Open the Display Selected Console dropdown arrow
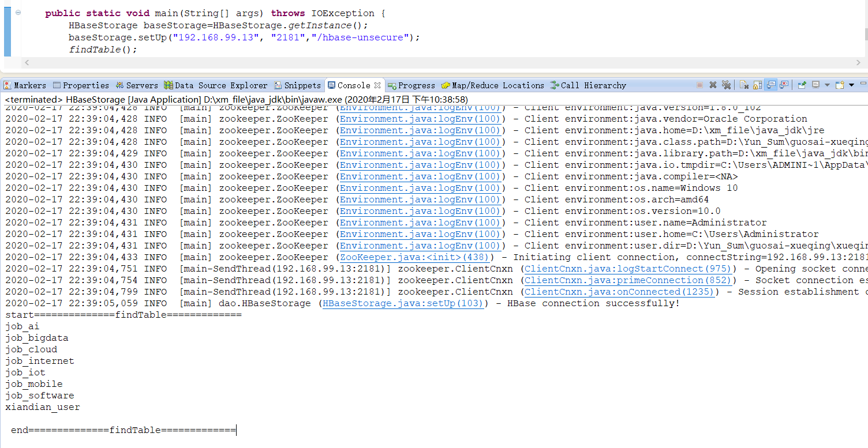This screenshot has width=868, height=448. click(x=828, y=84)
